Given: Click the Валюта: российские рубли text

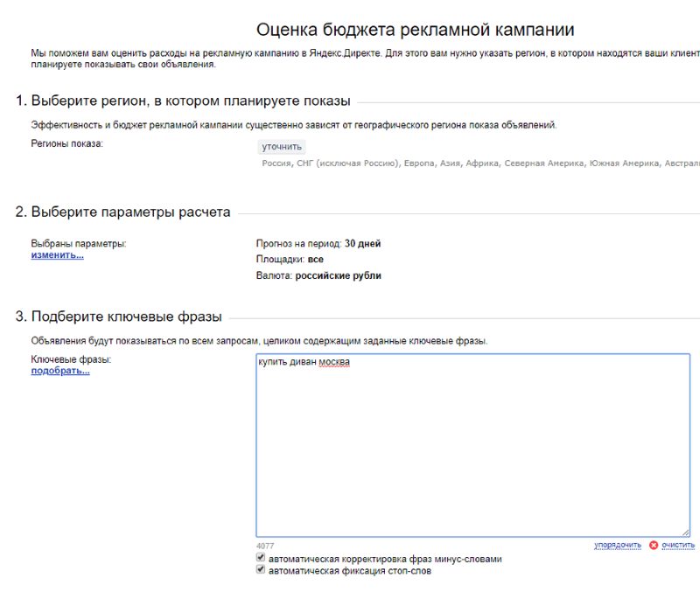Looking at the screenshot, I should click(x=318, y=275).
